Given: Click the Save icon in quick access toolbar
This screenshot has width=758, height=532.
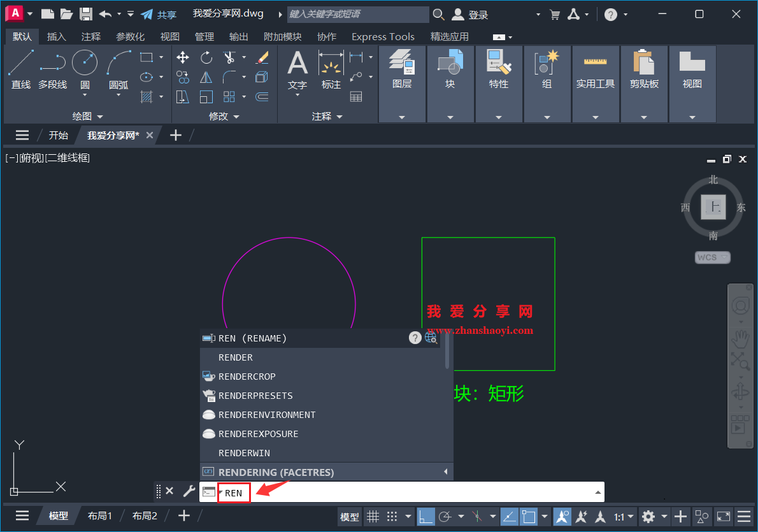Looking at the screenshot, I should pyautogui.click(x=86, y=14).
